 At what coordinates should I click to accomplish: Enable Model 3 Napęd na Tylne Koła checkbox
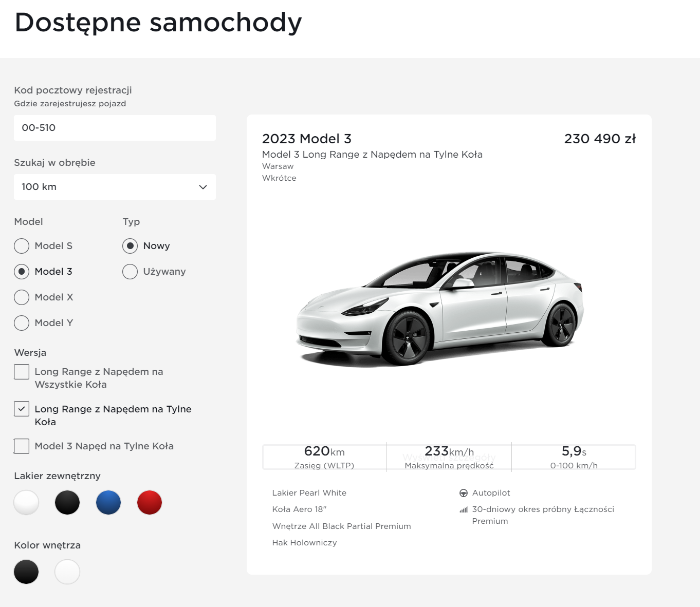tap(22, 446)
